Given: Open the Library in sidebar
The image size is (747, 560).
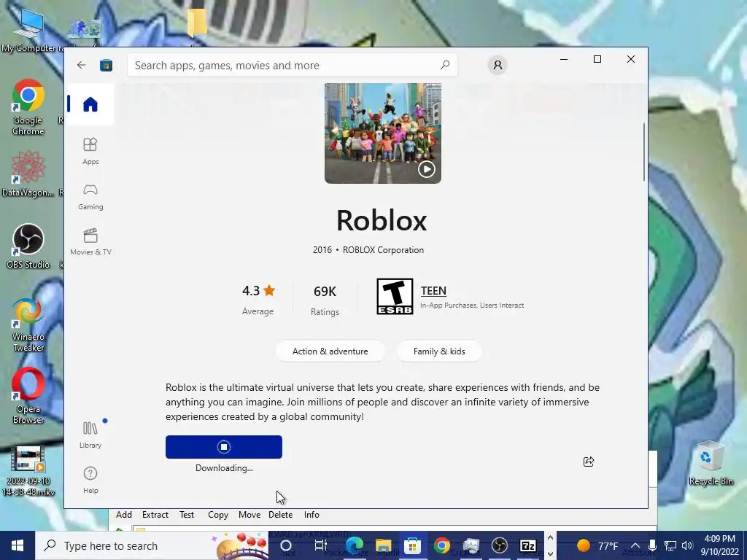Looking at the screenshot, I should [90, 435].
